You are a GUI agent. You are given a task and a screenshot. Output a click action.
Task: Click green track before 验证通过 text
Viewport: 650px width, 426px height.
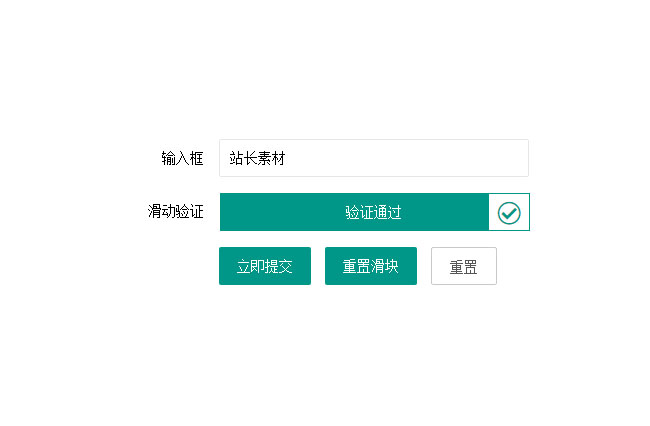click(x=282, y=212)
